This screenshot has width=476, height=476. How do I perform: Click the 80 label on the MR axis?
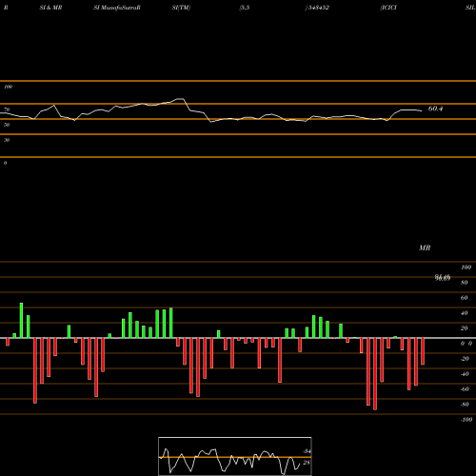pos(465,283)
